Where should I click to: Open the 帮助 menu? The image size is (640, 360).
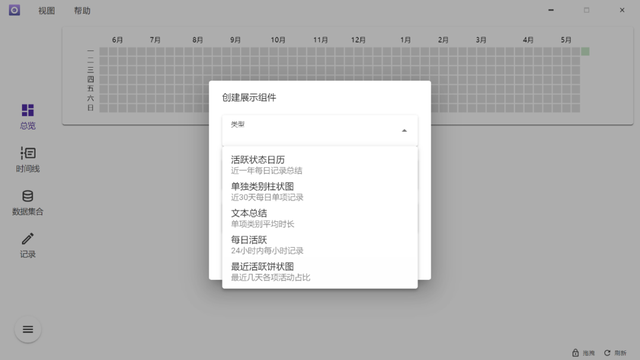click(82, 11)
